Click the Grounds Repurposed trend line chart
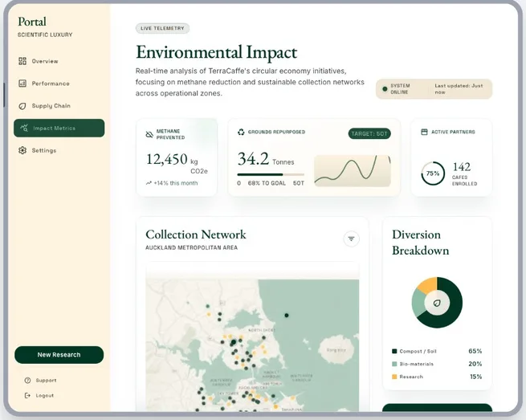This screenshot has height=420, width=526. (x=353, y=171)
